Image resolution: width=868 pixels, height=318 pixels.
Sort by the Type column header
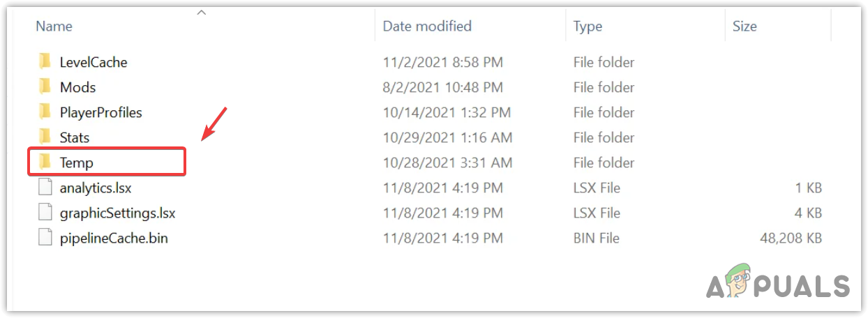[588, 26]
